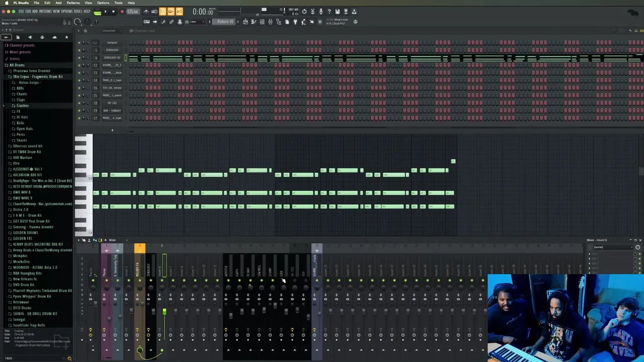
Task: Open the Mixer view icon
Action: pyautogui.click(x=270, y=22)
